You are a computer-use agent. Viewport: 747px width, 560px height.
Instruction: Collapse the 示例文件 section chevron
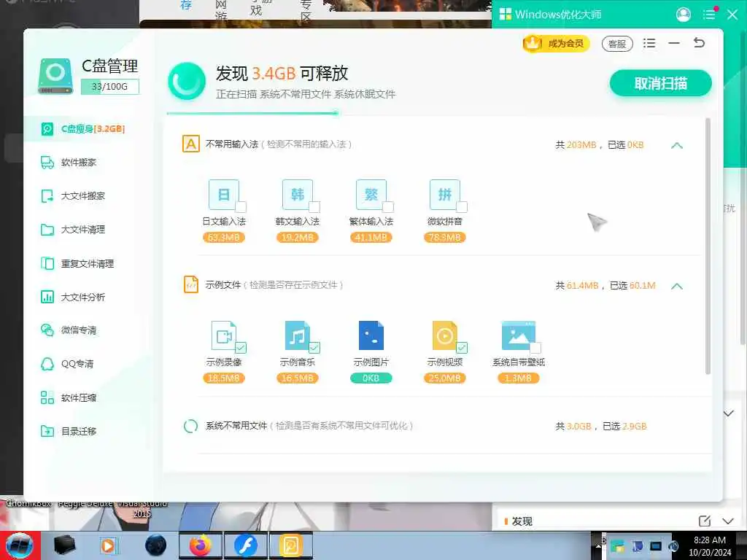pos(677,286)
